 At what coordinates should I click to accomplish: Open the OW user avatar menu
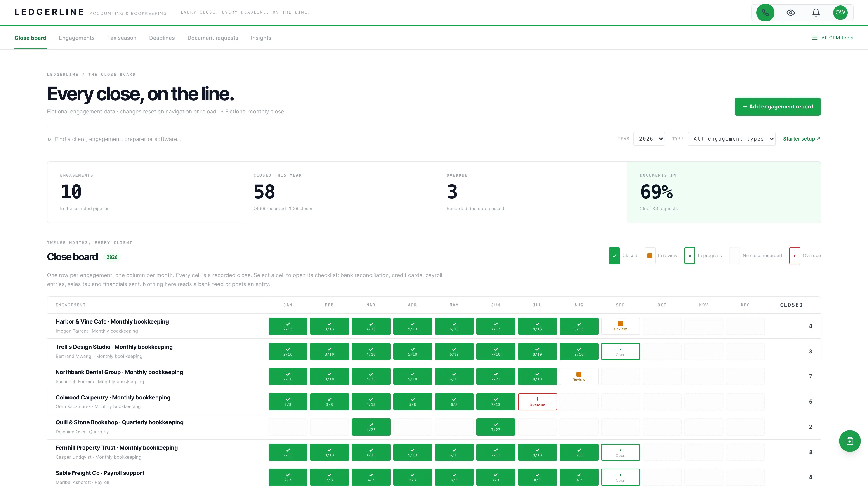click(840, 12)
